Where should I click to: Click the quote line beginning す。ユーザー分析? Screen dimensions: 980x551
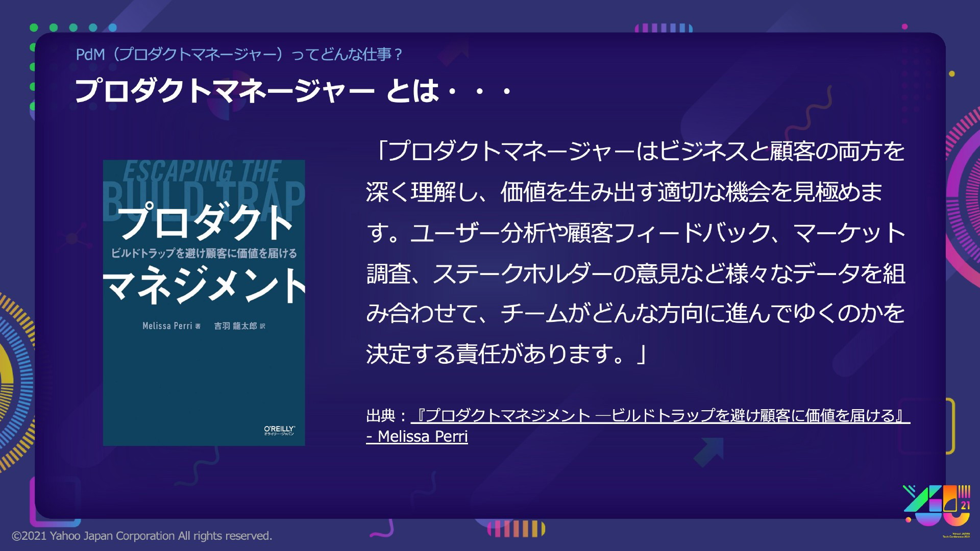tap(636, 232)
